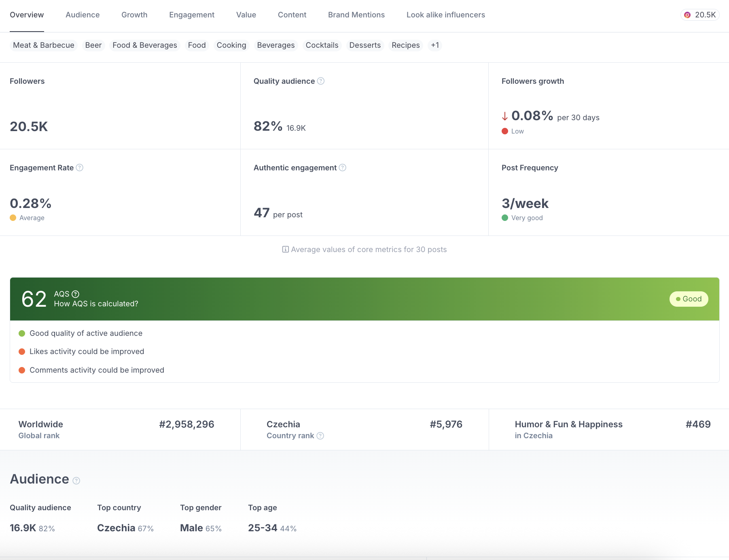The width and height of the screenshot is (729, 560).
Task: Open the Look alike influencers tab
Action: [445, 15]
